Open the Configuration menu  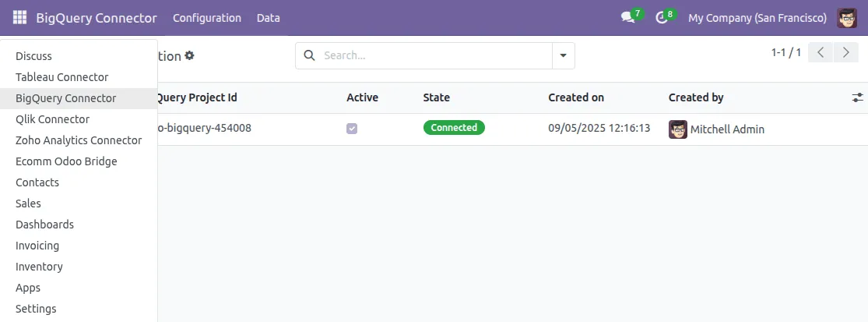[x=207, y=17]
